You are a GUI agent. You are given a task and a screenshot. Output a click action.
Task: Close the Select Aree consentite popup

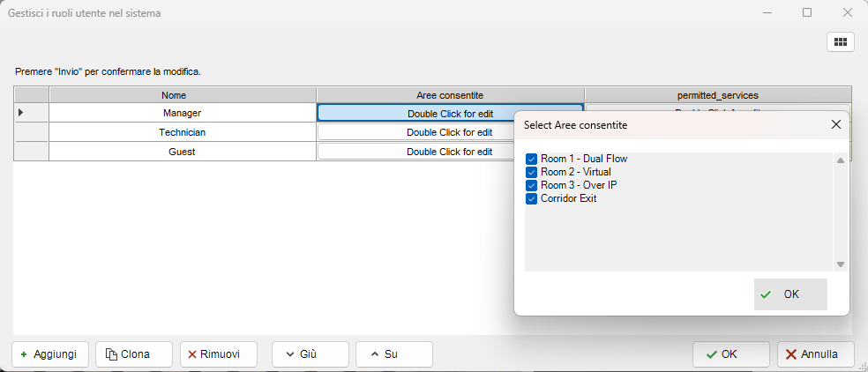coord(835,125)
